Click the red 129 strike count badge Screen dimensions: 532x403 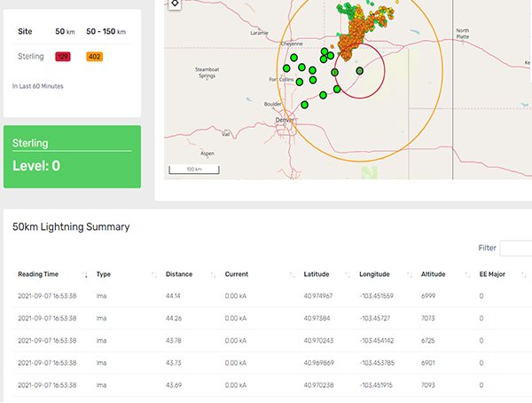[x=64, y=56]
